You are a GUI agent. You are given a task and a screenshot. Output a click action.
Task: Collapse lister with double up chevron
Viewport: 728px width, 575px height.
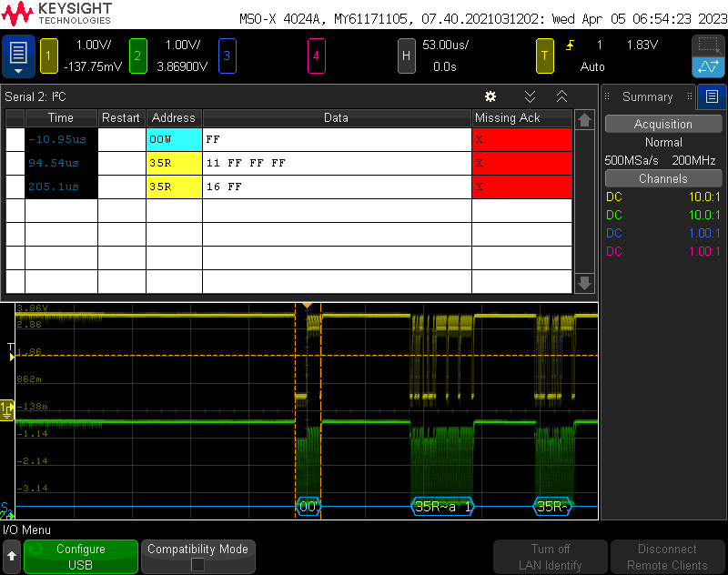(561, 96)
